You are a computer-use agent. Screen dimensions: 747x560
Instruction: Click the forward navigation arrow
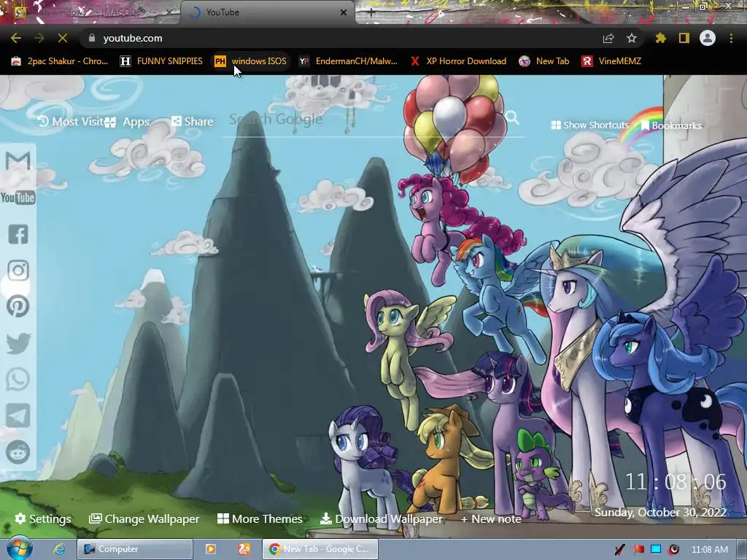tap(39, 38)
